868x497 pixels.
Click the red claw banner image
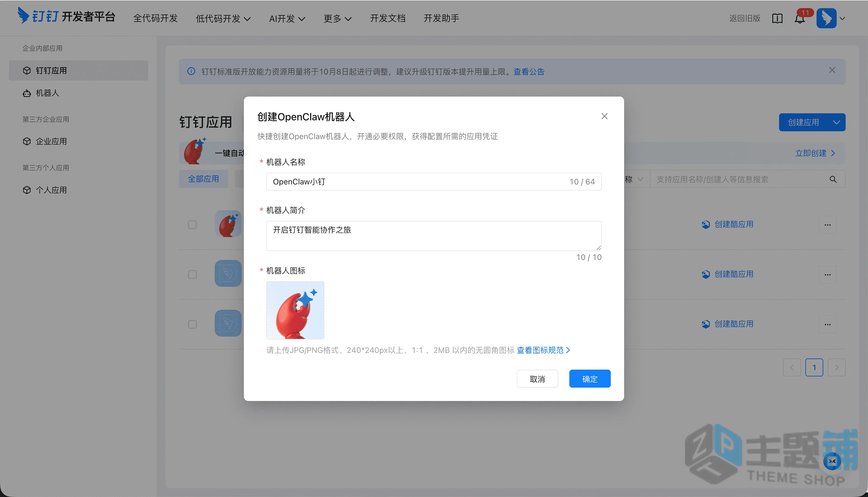[195, 151]
